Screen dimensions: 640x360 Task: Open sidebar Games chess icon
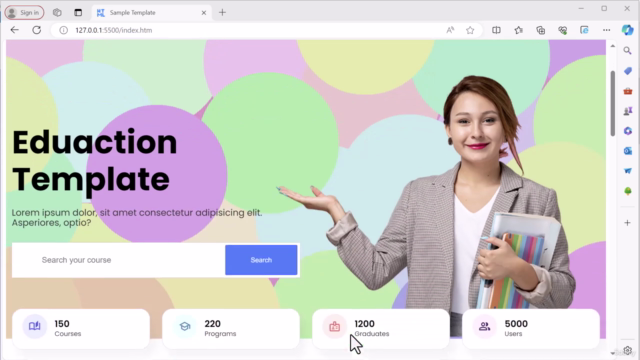(x=628, y=111)
